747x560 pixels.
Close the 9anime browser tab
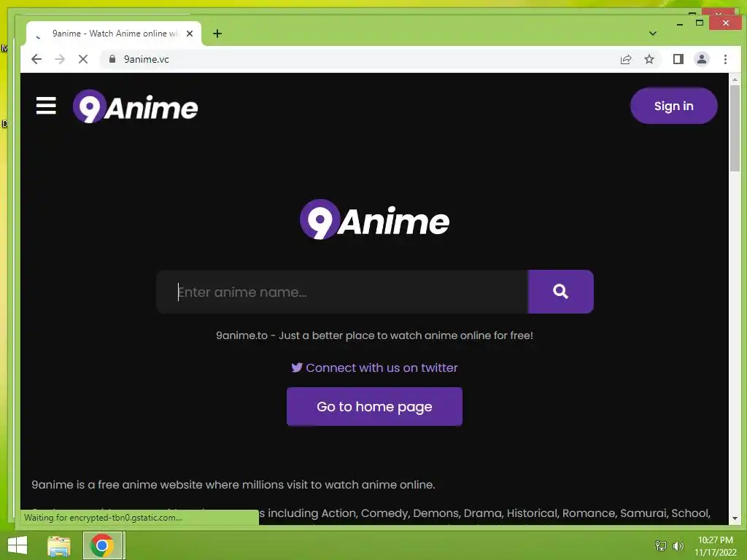[x=190, y=34]
